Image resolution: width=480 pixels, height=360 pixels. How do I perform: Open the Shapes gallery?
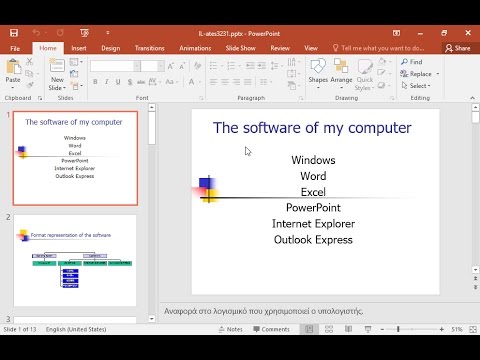pyautogui.click(x=318, y=74)
